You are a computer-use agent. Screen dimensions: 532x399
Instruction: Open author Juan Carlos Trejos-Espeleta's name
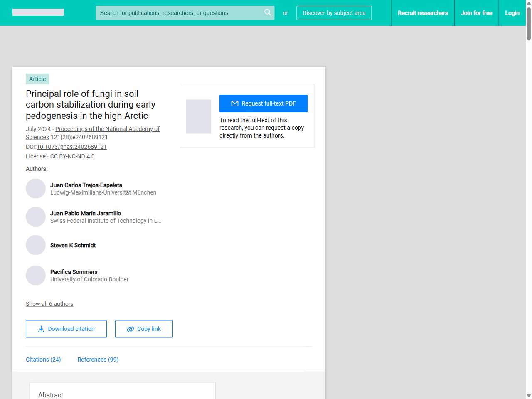pos(86,185)
